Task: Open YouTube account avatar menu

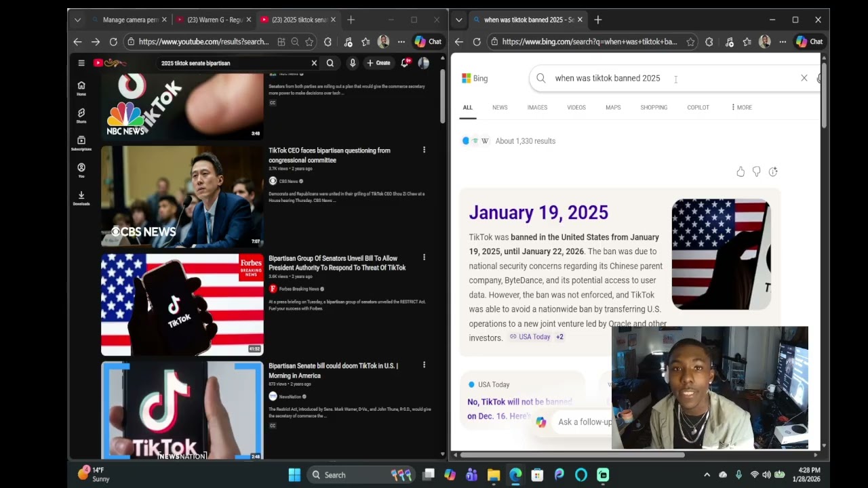Action: click(x=424, y=63)
